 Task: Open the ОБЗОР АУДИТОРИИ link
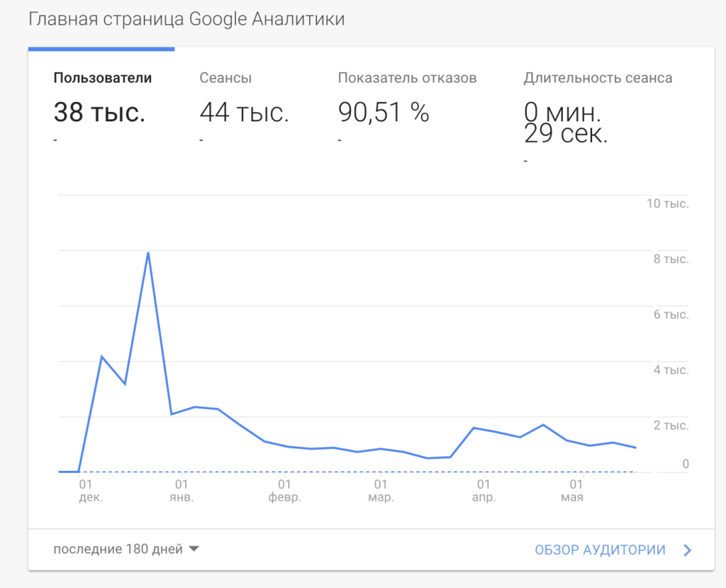[600, 550]
